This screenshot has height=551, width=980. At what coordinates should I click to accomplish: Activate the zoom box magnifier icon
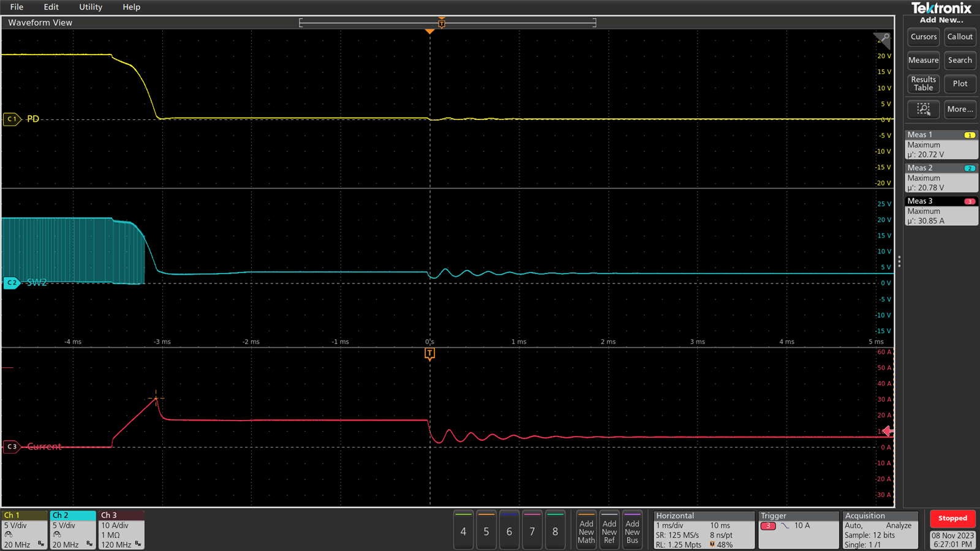(924, 109)
